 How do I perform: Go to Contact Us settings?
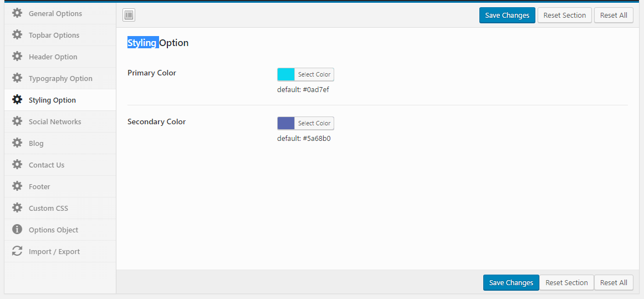coord(47,165)
